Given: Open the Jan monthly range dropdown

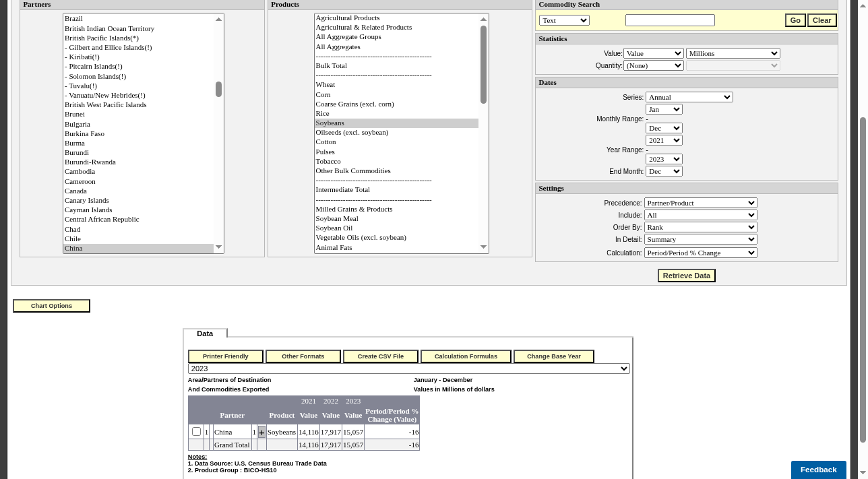Looking at the screenshot, I should point(664,109).
